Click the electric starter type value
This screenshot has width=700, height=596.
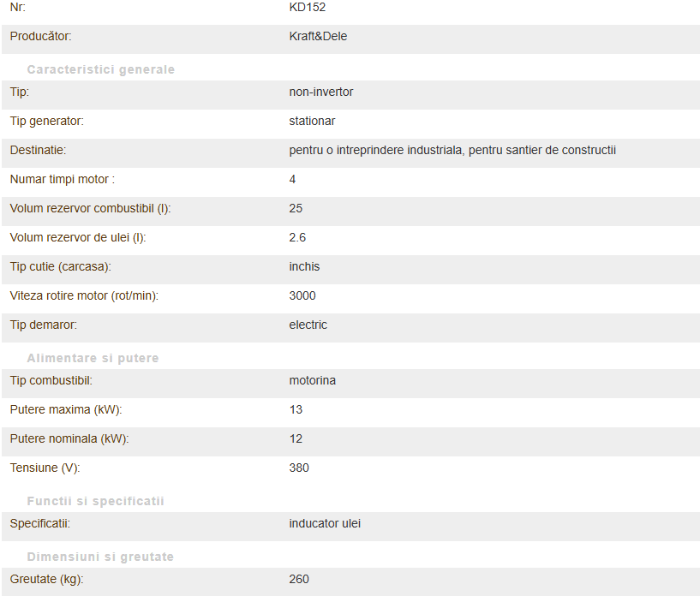(x=308, y=325)
